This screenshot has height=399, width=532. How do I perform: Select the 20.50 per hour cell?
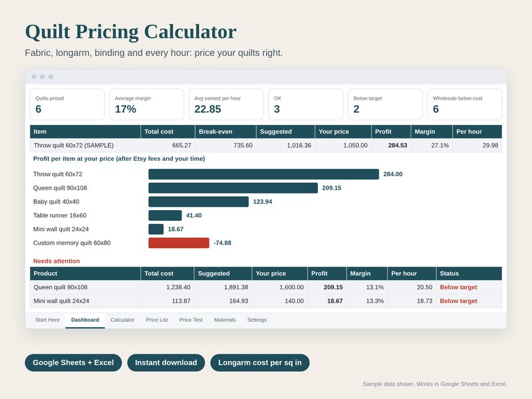[x=412, y=287]
